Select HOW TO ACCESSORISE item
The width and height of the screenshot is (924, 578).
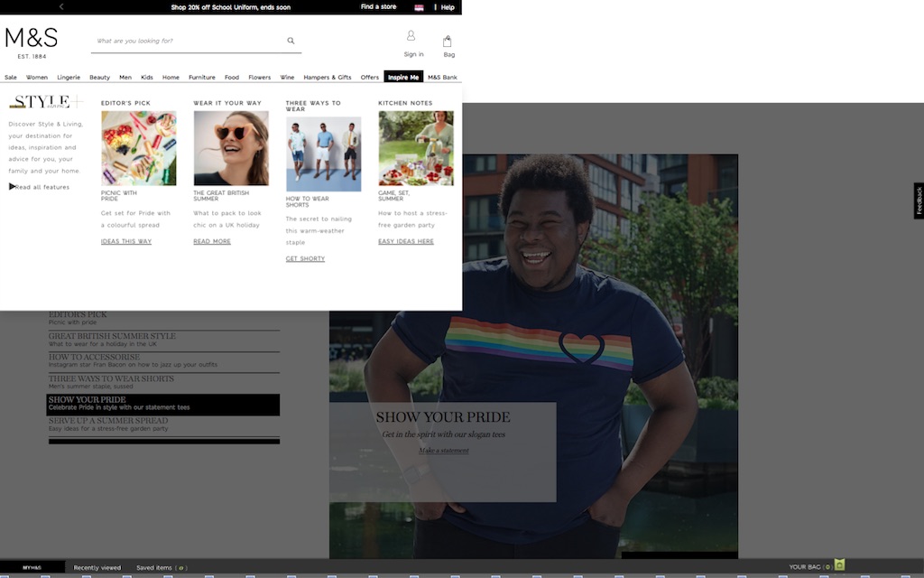[163, 361]
